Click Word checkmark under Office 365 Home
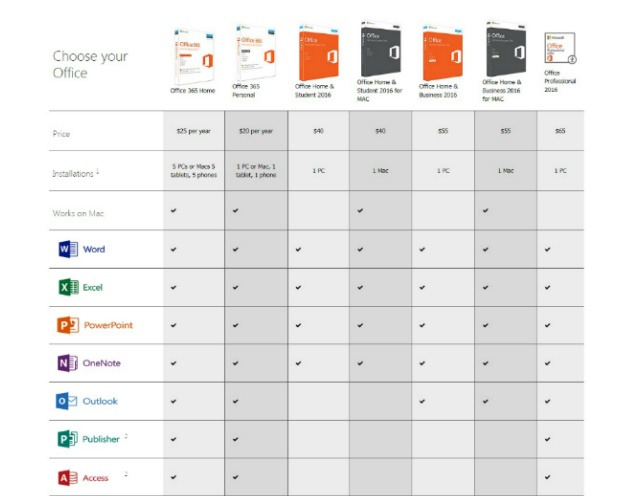 [x=174, y=249]
